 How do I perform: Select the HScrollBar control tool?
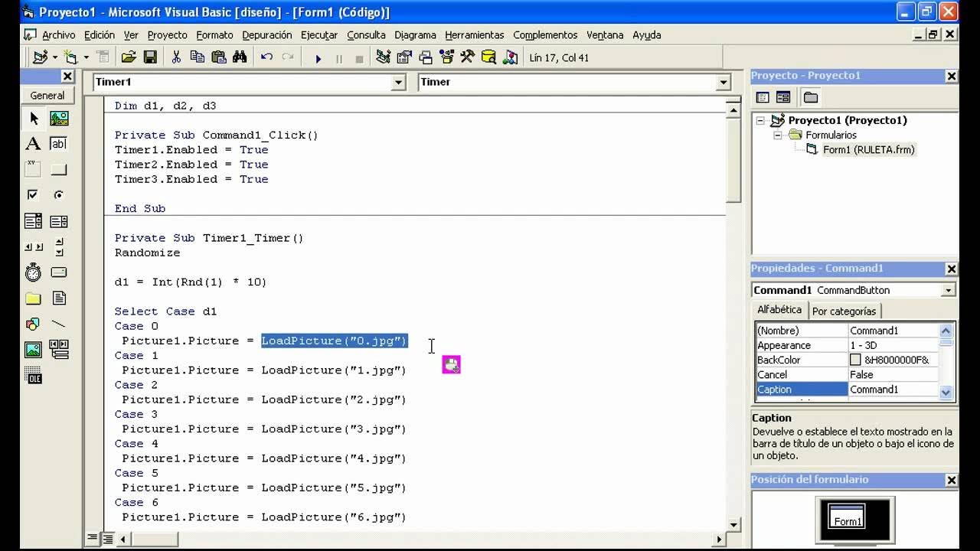(x=33, y=246)
